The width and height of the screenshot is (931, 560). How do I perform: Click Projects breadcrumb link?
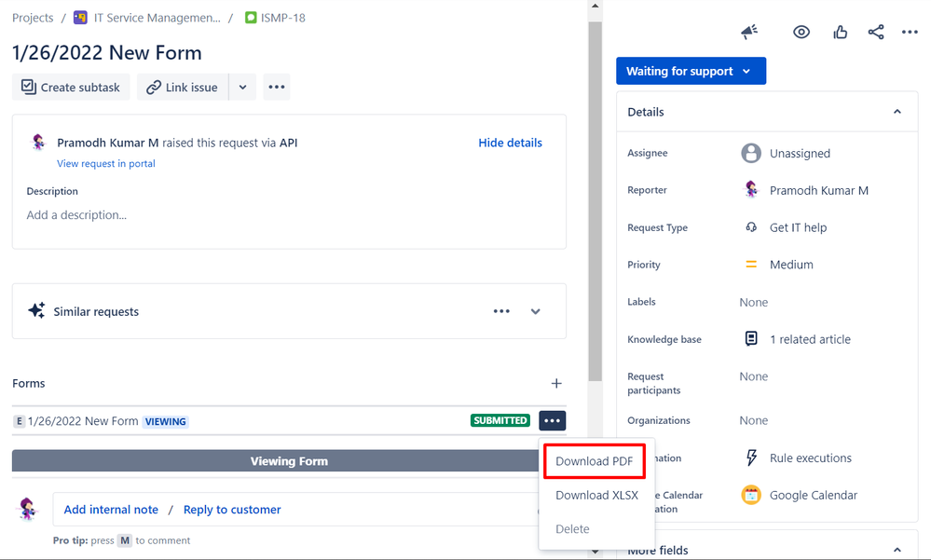click(33, 18)
